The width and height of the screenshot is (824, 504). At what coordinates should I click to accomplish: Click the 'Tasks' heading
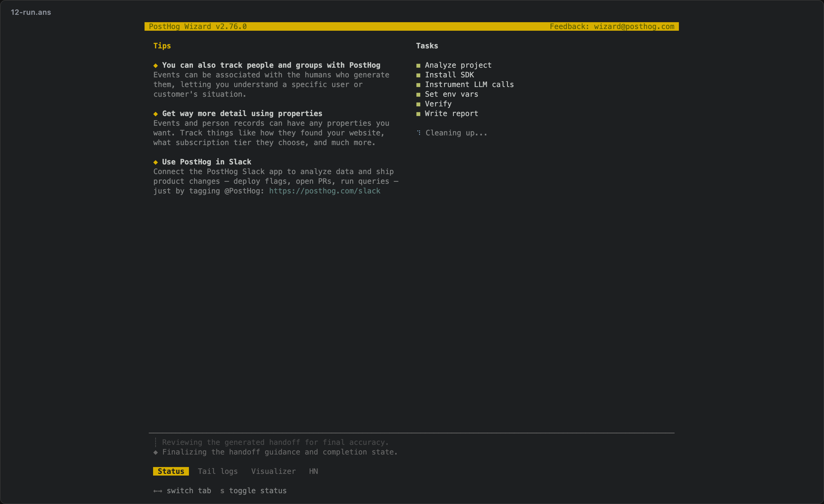pyautogui.click(x=427, y=46)
